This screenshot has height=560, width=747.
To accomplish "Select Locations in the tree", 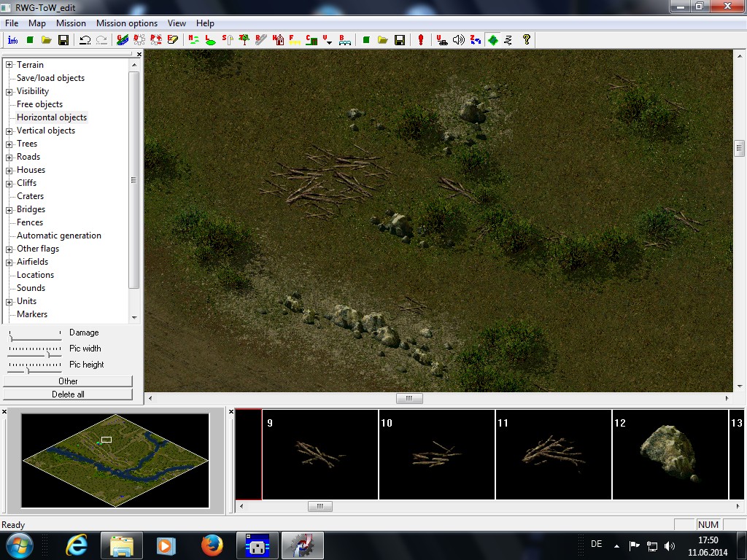I will [x=35, y=275].
